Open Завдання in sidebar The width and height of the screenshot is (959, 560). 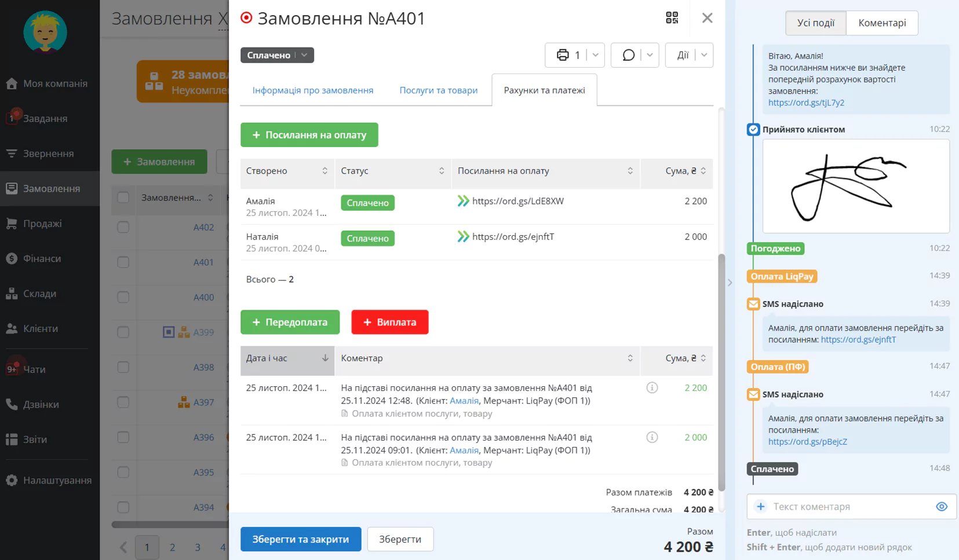point(50,119)
